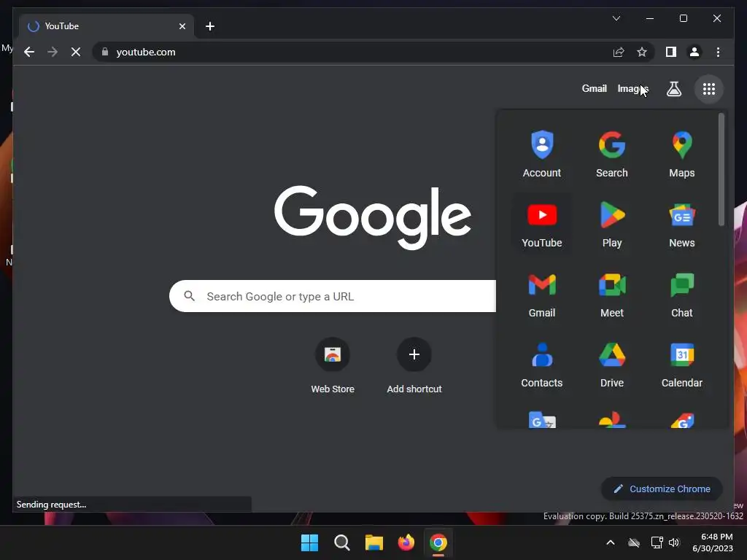Viewport: 747px width, 560px height.
Task: Open Google Photos app icon
Action: [612, 419]
